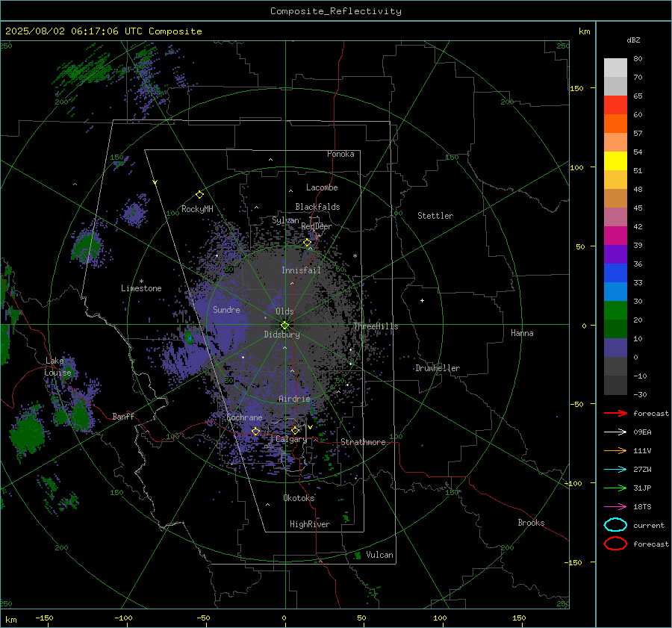The width and height of the screenshot is (672, 628).
Task: Click the green echo cell north of Limestone
Action: point(87,246)
